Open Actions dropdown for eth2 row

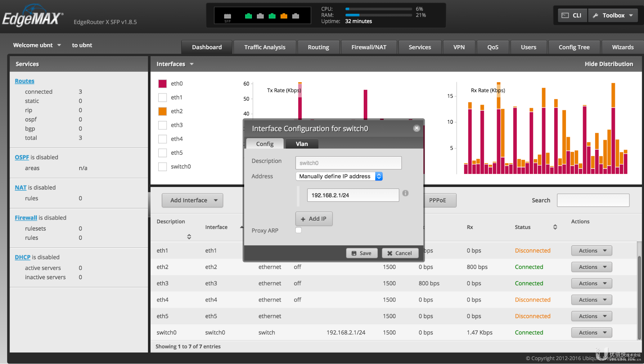591,267
